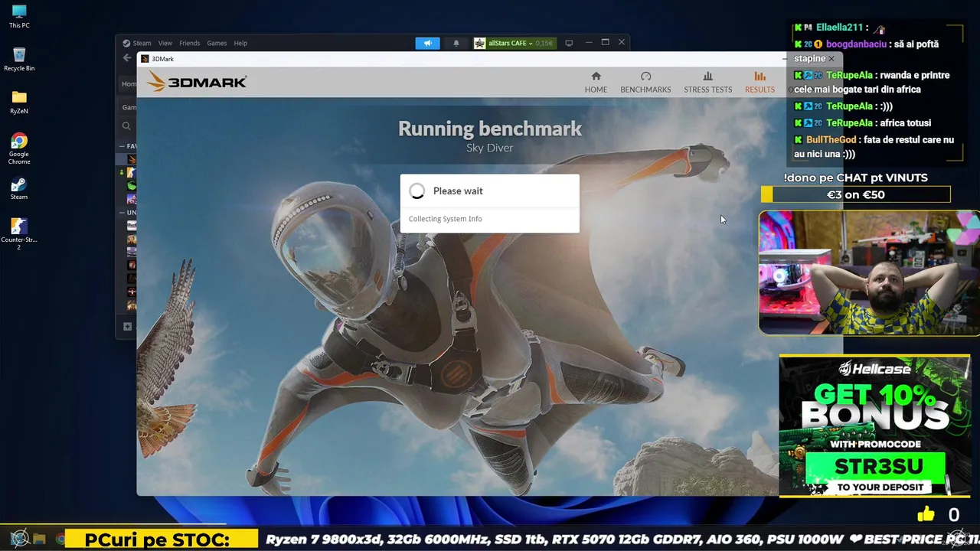Click BullTheGod username in chat
980x551 pixels.
pyautogui.click(x=831, y=140)
